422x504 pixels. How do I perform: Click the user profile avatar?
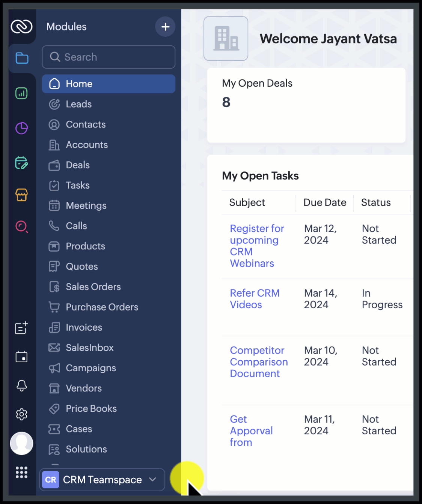(21, 443)
